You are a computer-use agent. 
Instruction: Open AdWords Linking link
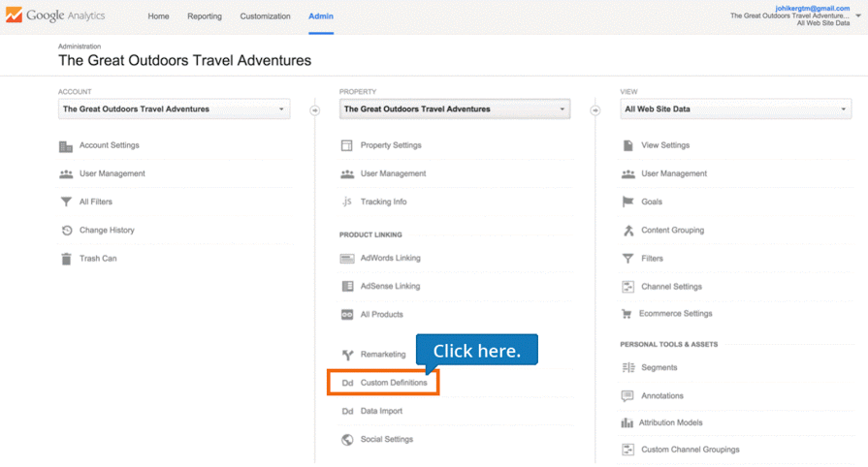(391, 259)
